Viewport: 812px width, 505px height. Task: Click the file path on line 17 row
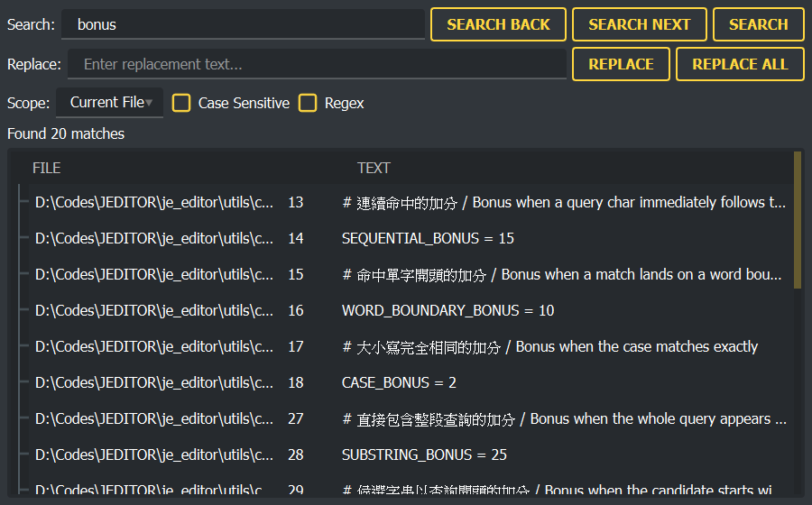[154, 346]
